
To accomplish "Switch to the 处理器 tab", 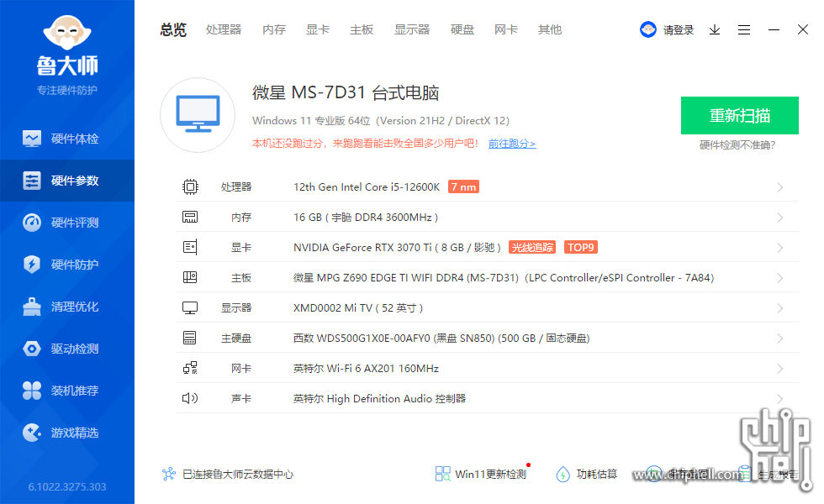I will (224, 29).
